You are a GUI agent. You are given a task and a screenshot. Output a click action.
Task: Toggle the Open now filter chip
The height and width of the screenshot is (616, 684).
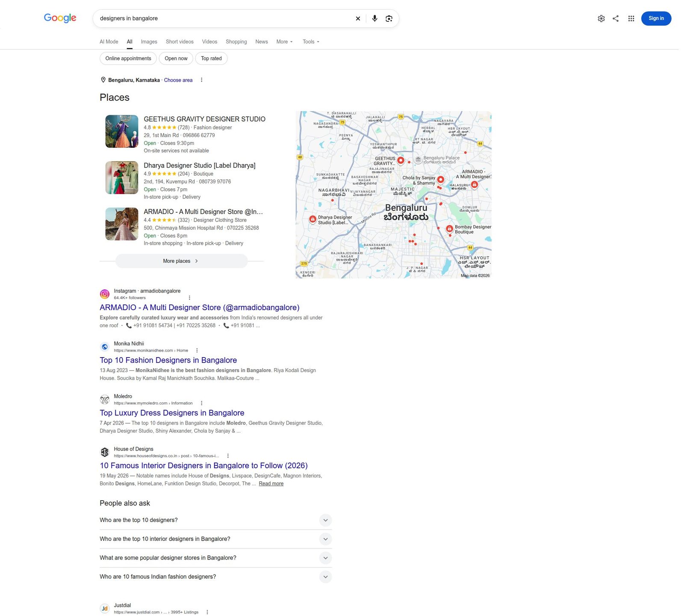[176, 59]
